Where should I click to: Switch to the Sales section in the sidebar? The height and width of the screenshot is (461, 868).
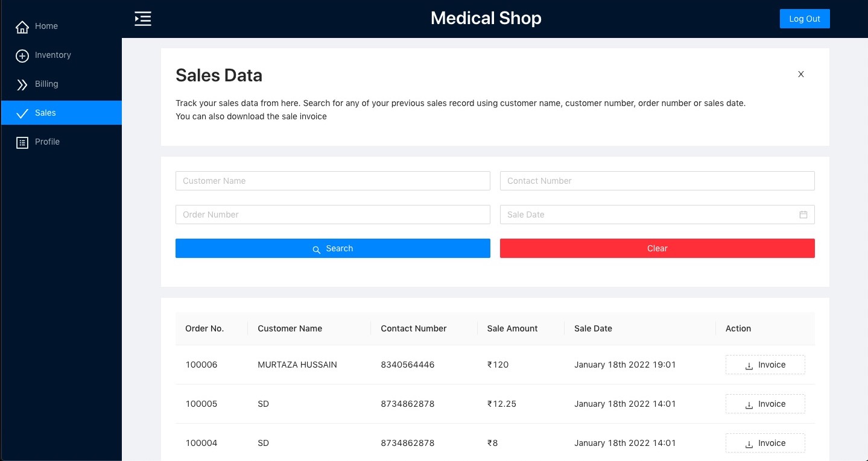click(45, 113)
